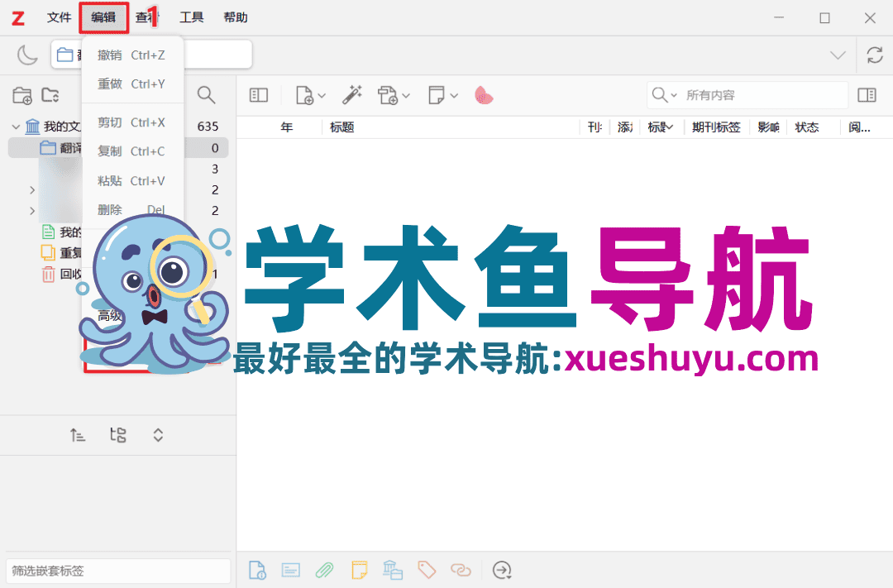Add item by identifier using the magic wand

pyautogui.click(x=352, y=94)
